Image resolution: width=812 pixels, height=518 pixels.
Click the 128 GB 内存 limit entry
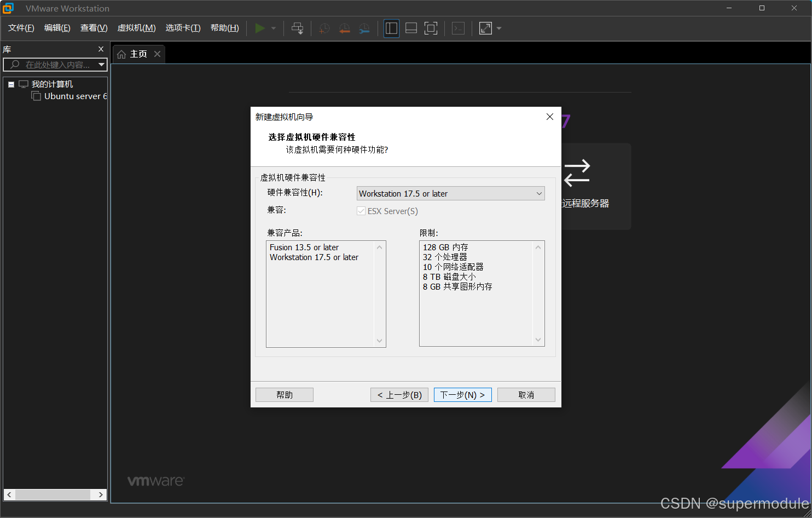tap(445, 248)
